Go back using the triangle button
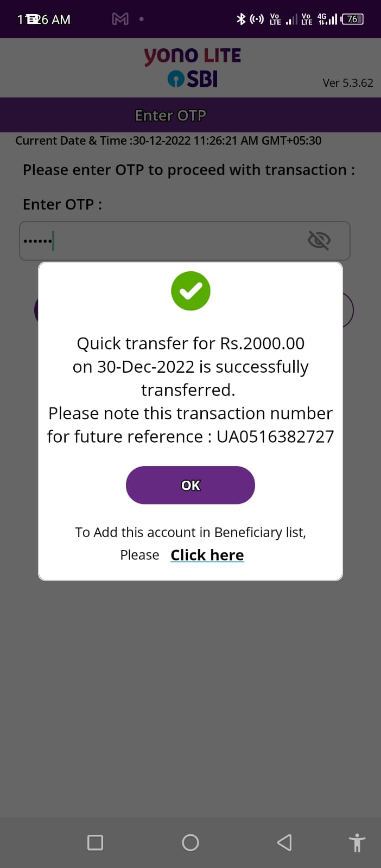Viewport: 381px width, 868px height. 284,843
